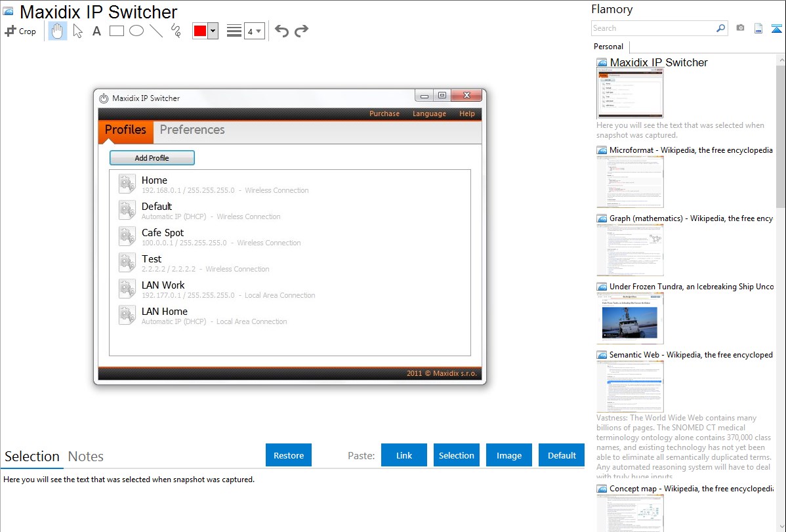Select the arrow pointer tool
This screenshot has width=786, height=532.
click(77, 31)
